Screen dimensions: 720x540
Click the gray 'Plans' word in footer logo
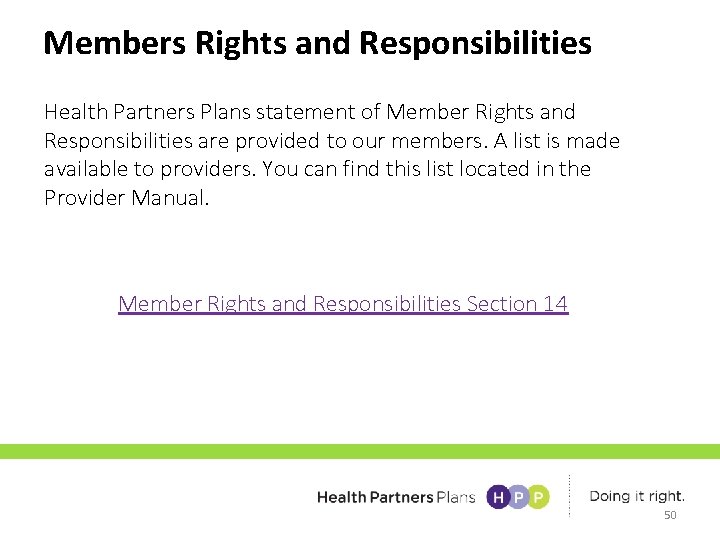(x=455, y=497)
